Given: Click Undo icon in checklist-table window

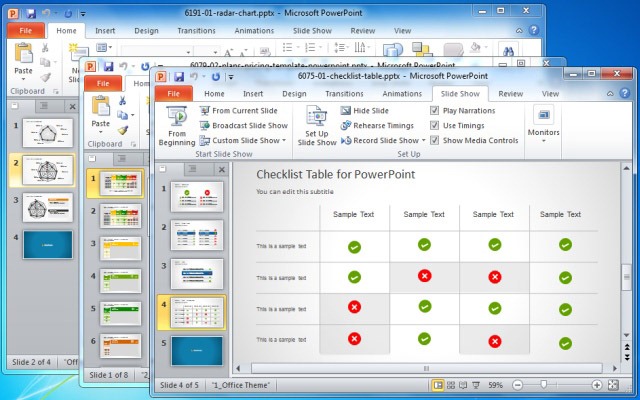Looking at the screenshot, I should click(x=195, y=76).
